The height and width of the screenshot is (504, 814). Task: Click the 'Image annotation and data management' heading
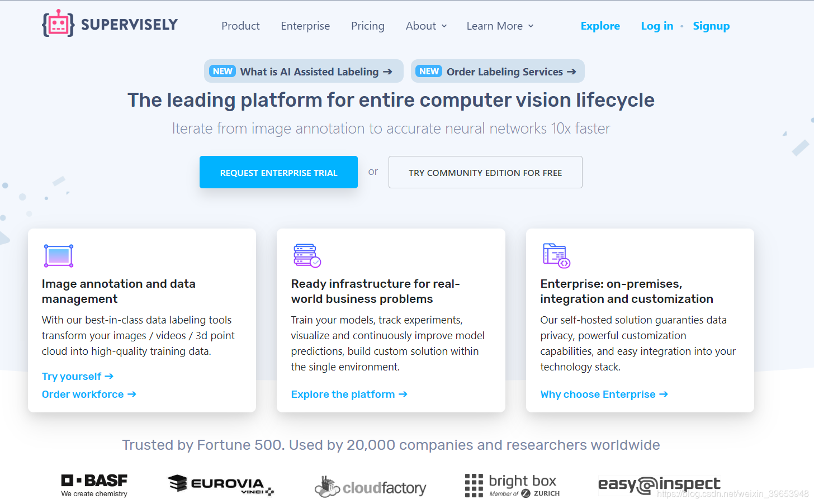119,291
